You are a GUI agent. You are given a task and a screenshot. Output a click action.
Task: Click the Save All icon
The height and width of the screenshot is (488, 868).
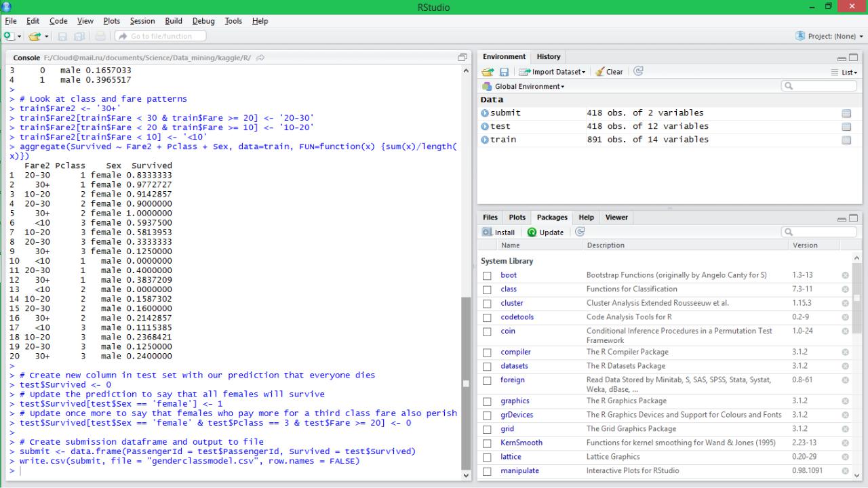79,36
